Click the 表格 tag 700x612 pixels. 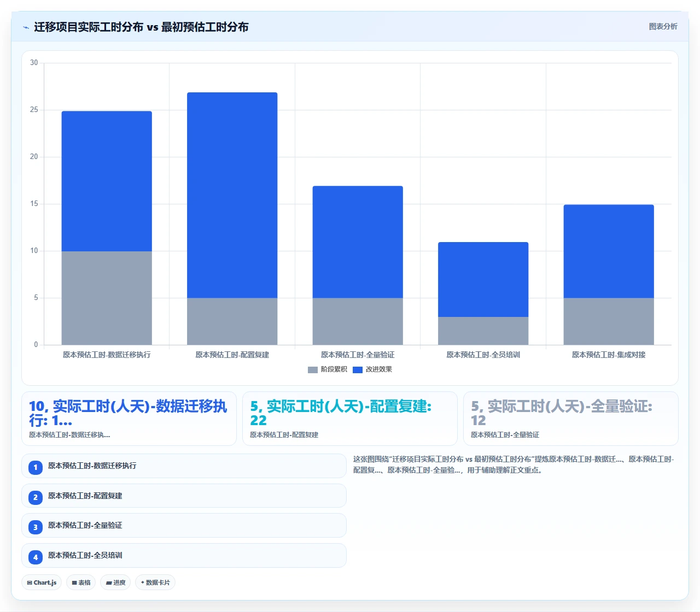[81, 582]
